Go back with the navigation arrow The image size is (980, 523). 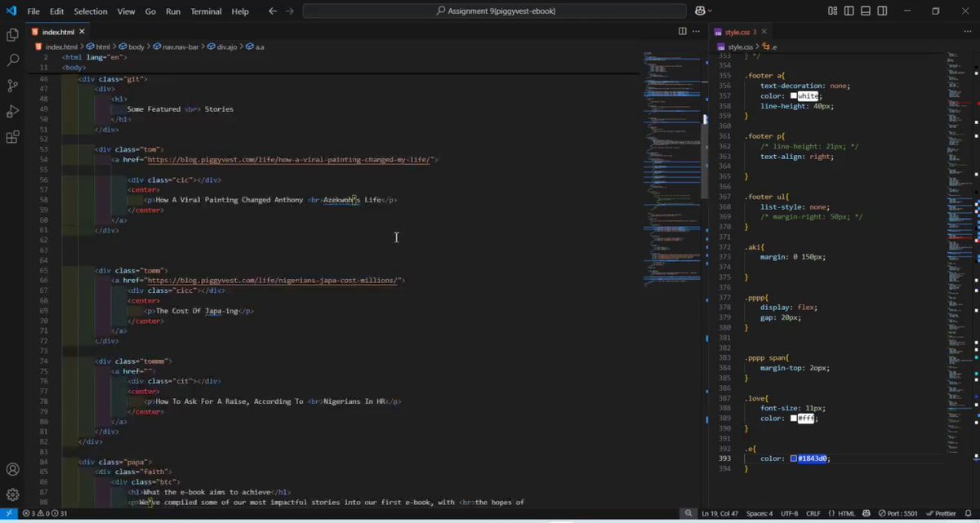pos(273,11)
